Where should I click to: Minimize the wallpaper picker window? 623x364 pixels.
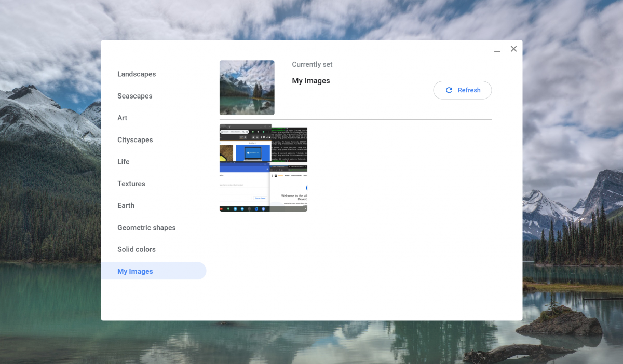tap(497, 49)
